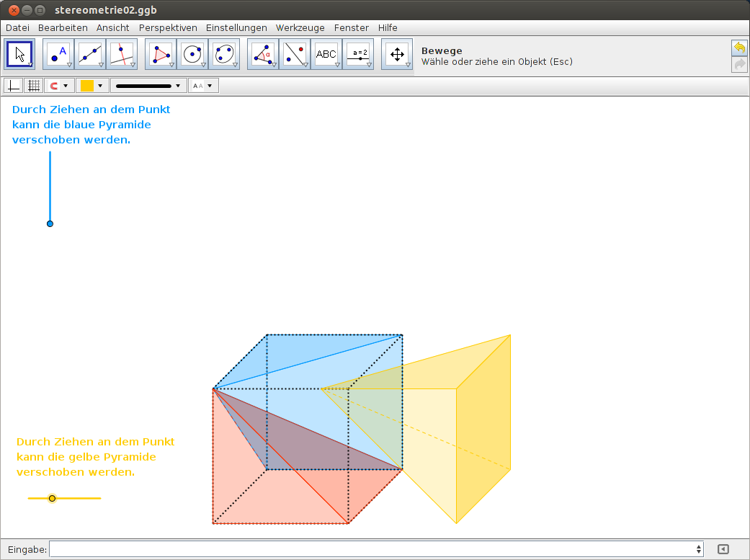Toggle the grid display
Viewport: 750px width, 560px height.
32,86
